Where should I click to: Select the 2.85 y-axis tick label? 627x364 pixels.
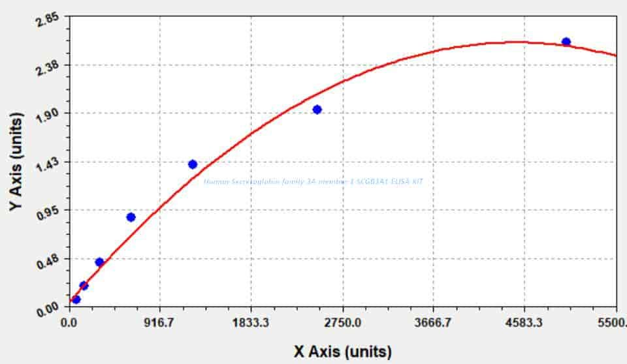coord(47,20)
